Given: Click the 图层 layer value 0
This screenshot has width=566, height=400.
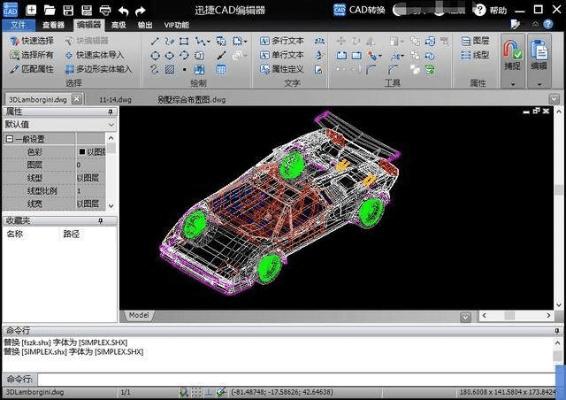Looking at the screenshot, I should [91, 165].
